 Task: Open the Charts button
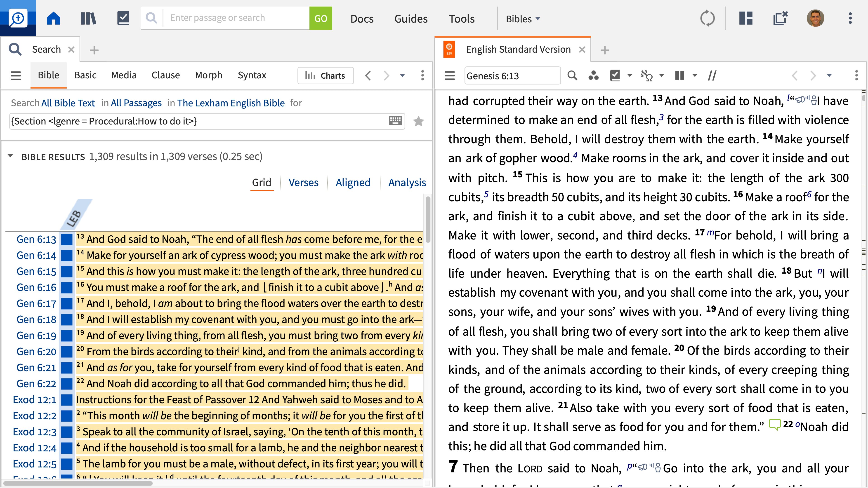(x=325, y=75)
